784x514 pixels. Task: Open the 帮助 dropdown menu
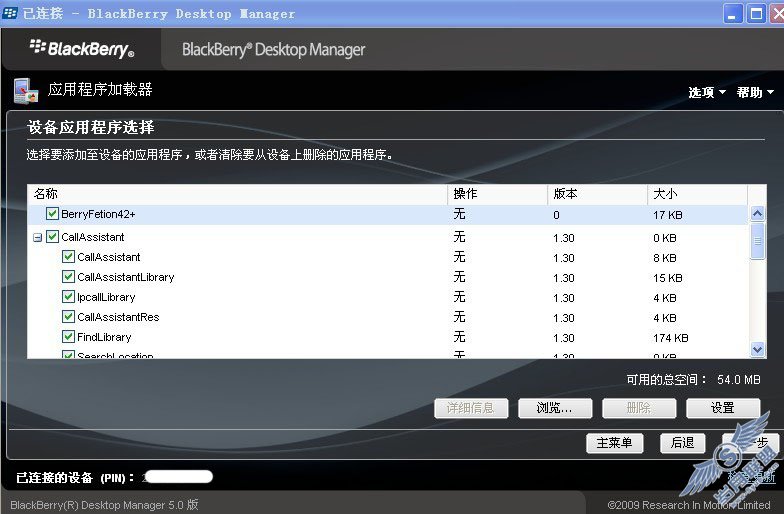[x=755, y=92]
